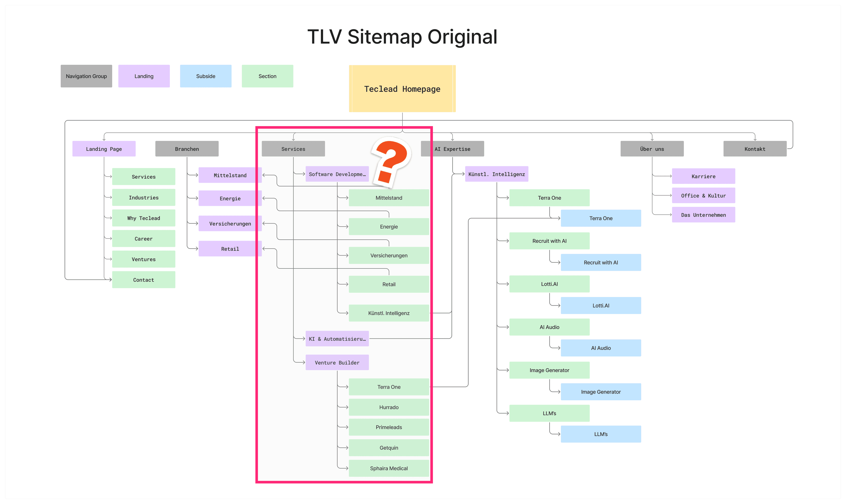Screen dimensions: 846x504
Task: Select the KI & Automatisieru… node
Action: click(x=337, y=339)
